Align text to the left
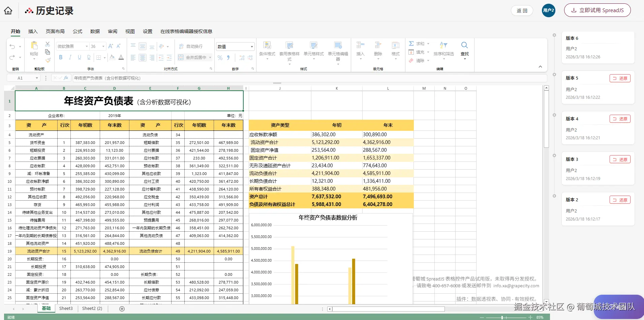The image size is (644, 320). (x=133, y=58)
